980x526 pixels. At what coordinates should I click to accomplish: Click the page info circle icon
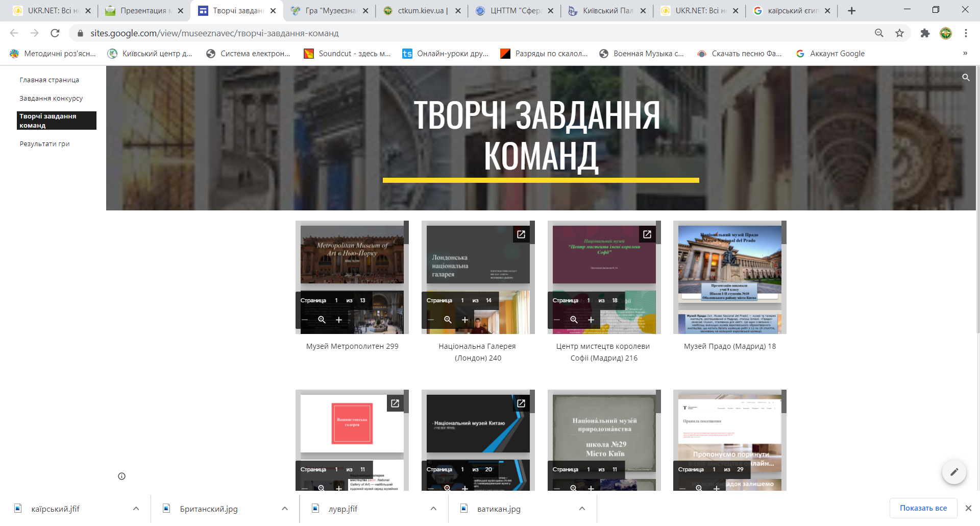click(121, 476)
